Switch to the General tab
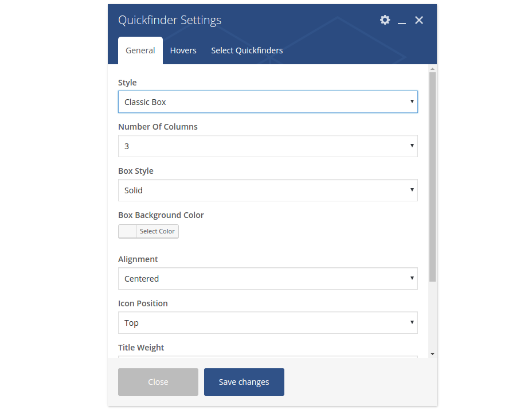This screenshot has height=413, width=532. coord(140,50)
